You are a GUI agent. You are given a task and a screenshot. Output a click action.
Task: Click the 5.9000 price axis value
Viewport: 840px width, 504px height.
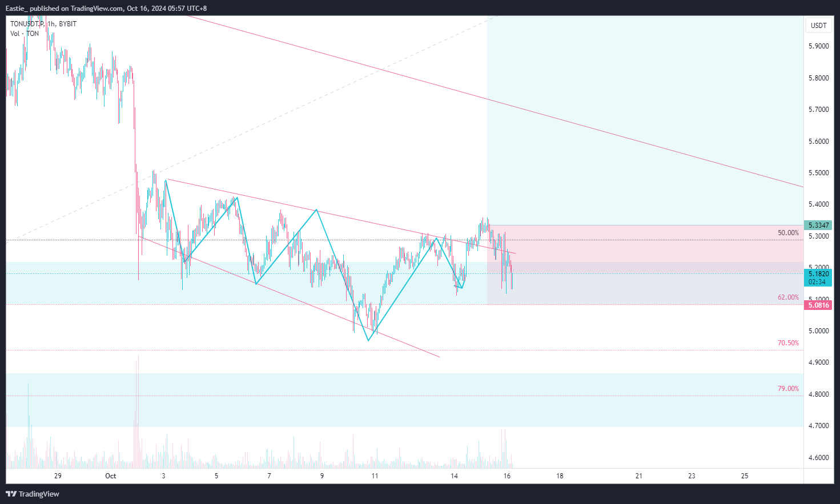(x=819, y=46)
